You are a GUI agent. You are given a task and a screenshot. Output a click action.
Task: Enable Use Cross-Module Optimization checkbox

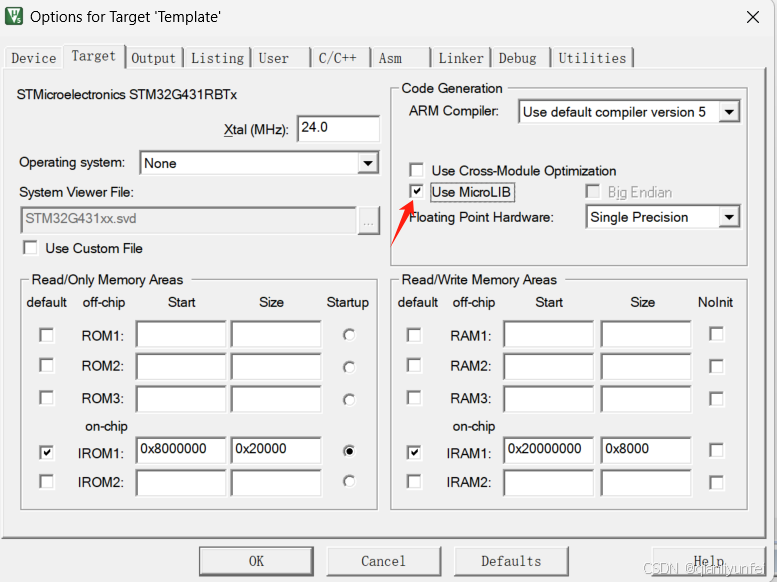click(x=417, y=170)
